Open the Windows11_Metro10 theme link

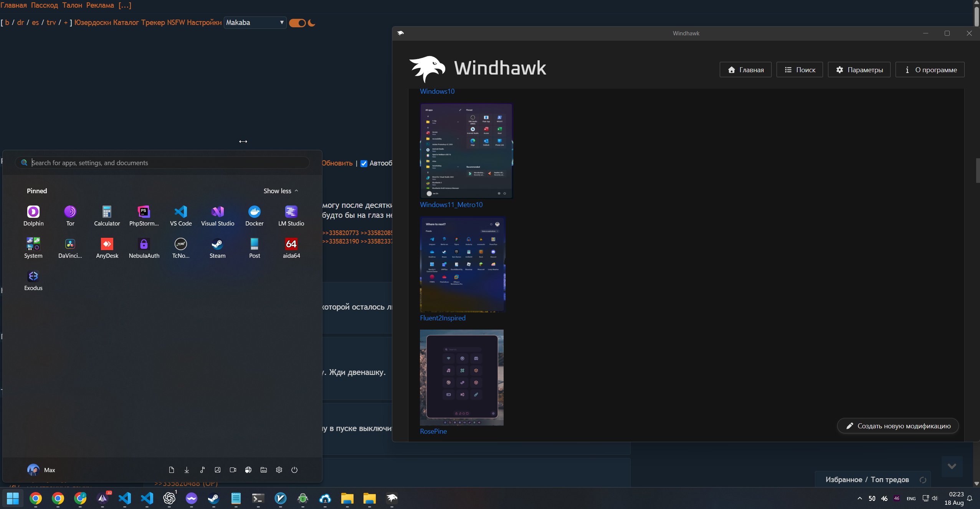(451, 205)
